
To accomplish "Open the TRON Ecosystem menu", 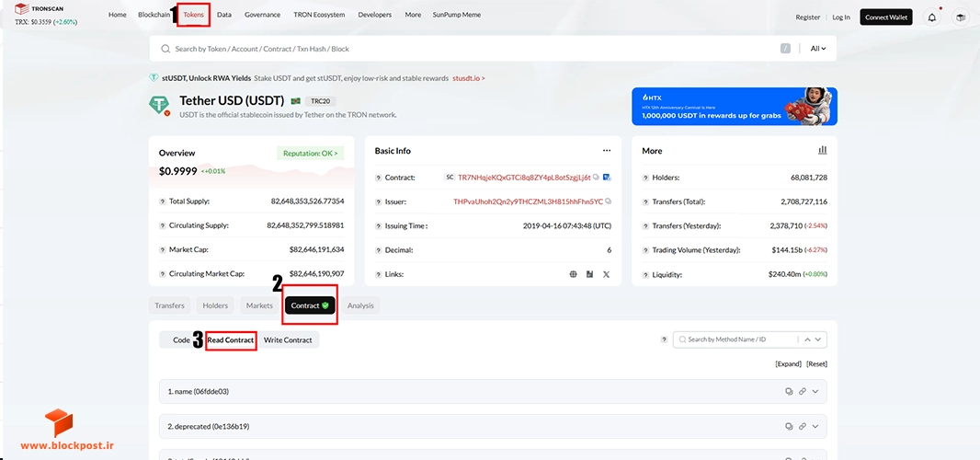I will point(319,15).
